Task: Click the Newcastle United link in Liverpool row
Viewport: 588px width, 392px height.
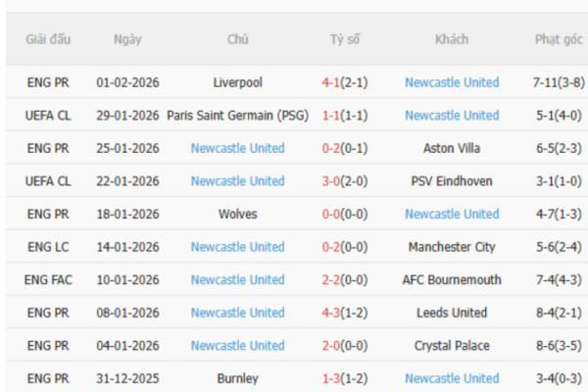Action: (x=451, y=82)
